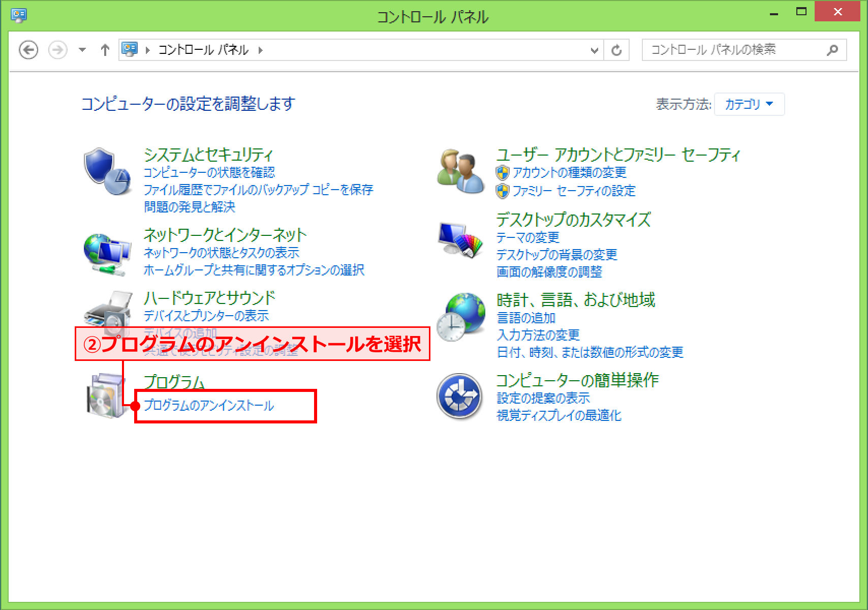The height and width of the screenshot is (610, 868).
Task: Open コンピューターの状態を確認 link
Action: pyautogui.click(x=209, y=172)
